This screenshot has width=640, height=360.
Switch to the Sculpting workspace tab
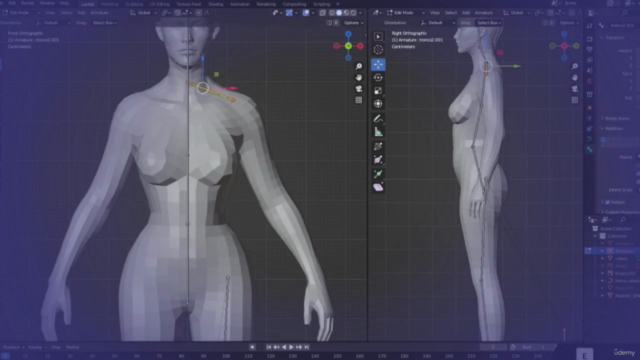[x=134, y=4]
